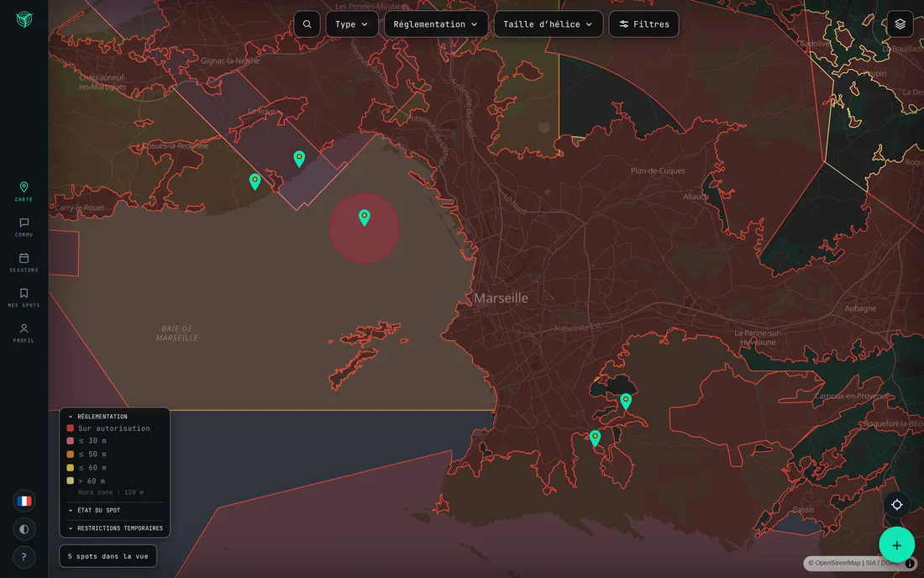Viewport: 924px width, 578px height.
Task: Click the Gignac-la-Nerthe map label
Action: (230, 60)
